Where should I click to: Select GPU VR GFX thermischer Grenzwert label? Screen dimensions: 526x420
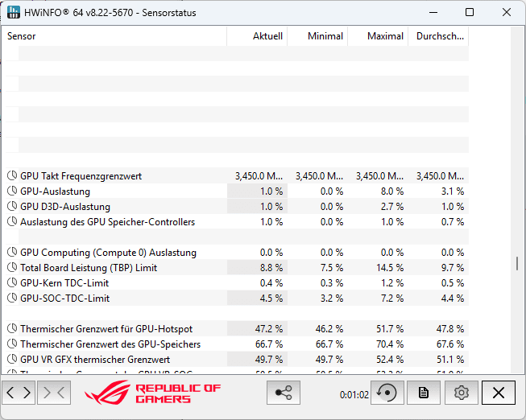coord(95,360)
